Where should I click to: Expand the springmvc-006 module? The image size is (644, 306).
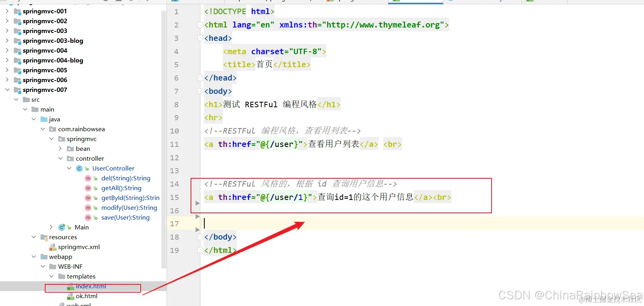pos(7,80)
